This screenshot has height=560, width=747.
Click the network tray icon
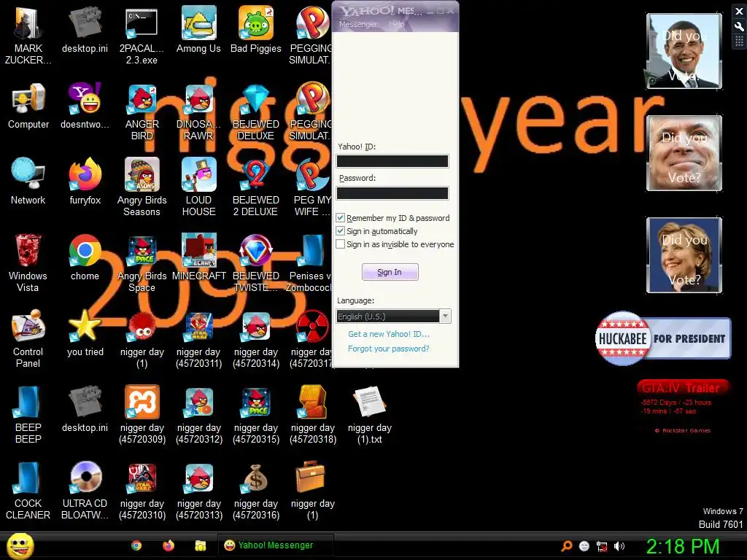coord(602,546)
